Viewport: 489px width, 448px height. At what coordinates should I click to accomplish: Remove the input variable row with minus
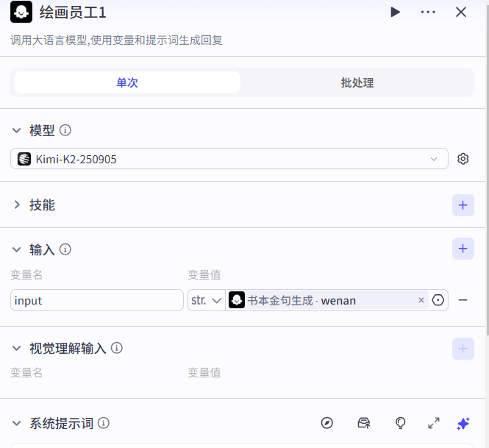(x=463, y=300)
